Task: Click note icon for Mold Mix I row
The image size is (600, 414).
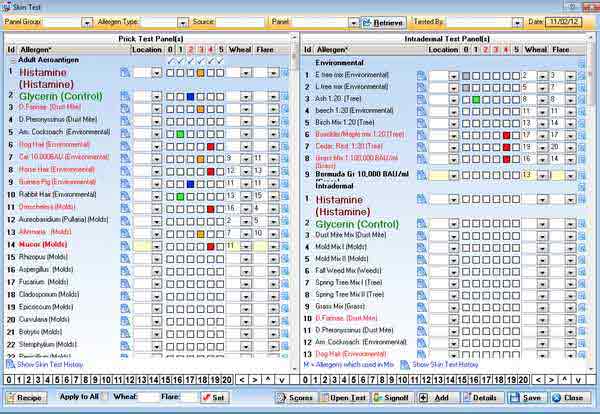Action: (421, 248)
